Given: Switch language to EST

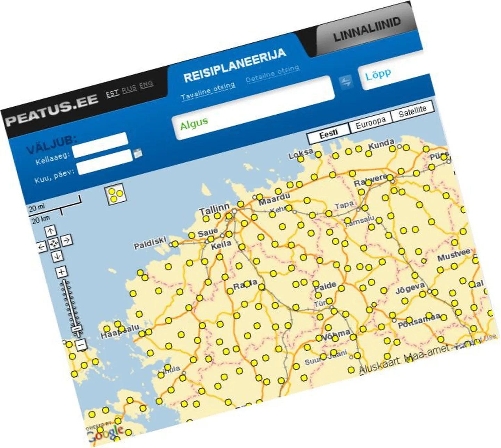Looking at the screenshot, I should (113, 93).
